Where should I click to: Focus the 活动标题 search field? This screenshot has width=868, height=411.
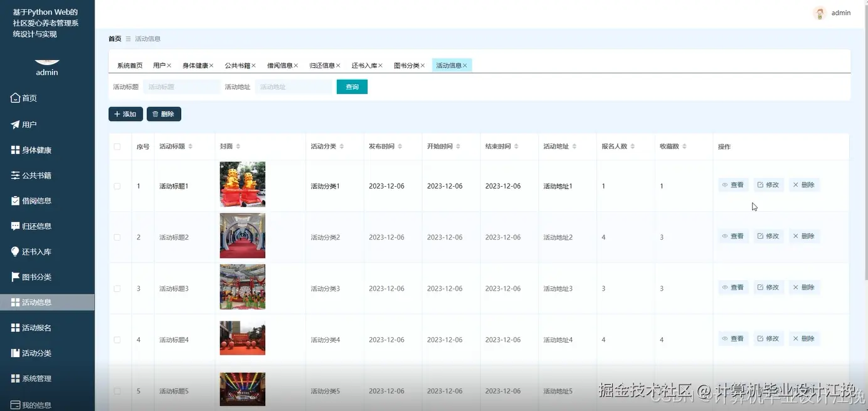coord(181,87)
